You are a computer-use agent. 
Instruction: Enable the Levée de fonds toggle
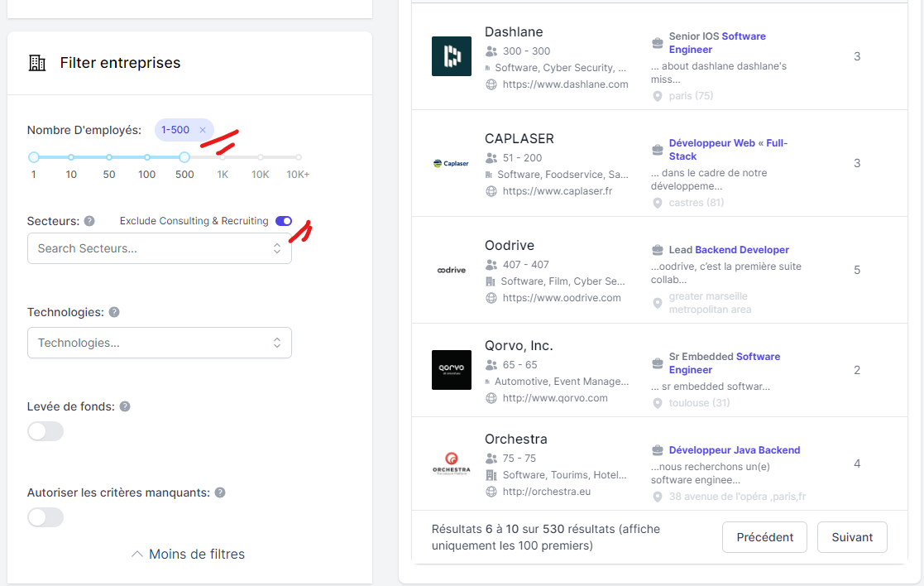coord(45,431)
